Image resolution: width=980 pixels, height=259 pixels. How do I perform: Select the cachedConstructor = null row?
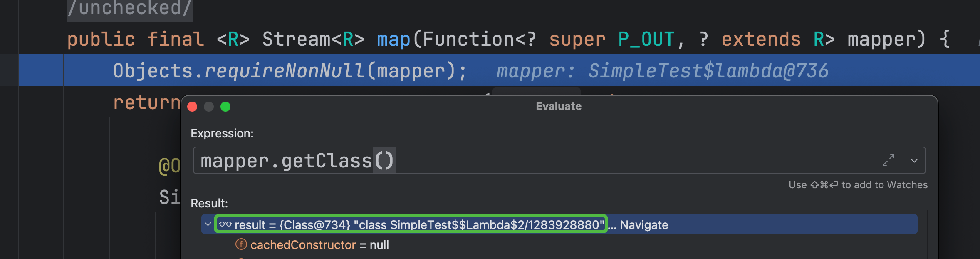(319, 245)
